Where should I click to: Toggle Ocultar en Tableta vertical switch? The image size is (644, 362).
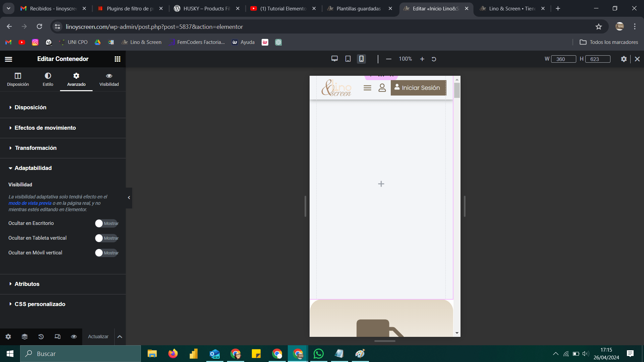click(x=107, y=238)
